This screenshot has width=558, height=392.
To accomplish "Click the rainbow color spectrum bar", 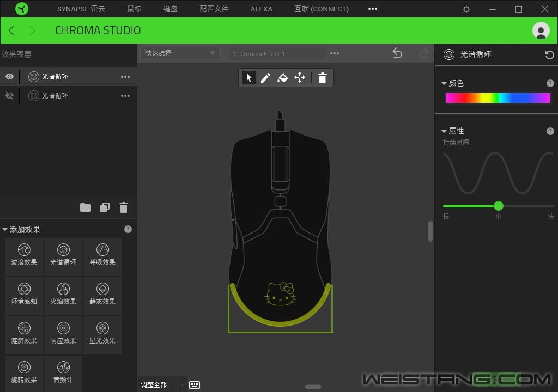I will [x=498, y=98].
